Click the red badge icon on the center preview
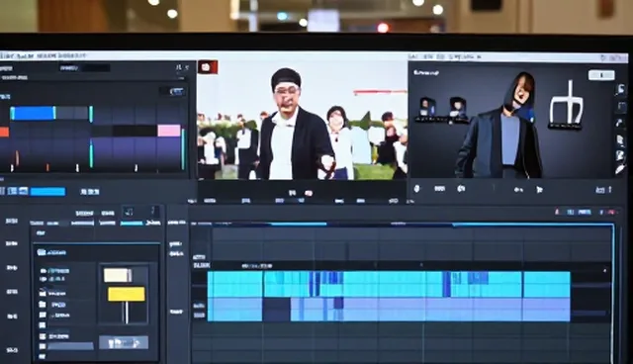633x364 pixels. pyautogui.click(x=208, y=67)
